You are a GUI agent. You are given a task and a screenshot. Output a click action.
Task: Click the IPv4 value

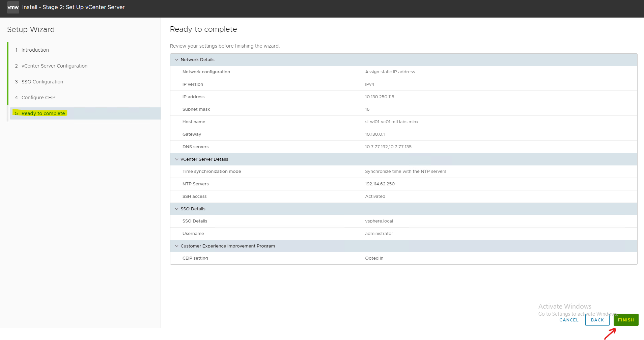coord(369,84)
